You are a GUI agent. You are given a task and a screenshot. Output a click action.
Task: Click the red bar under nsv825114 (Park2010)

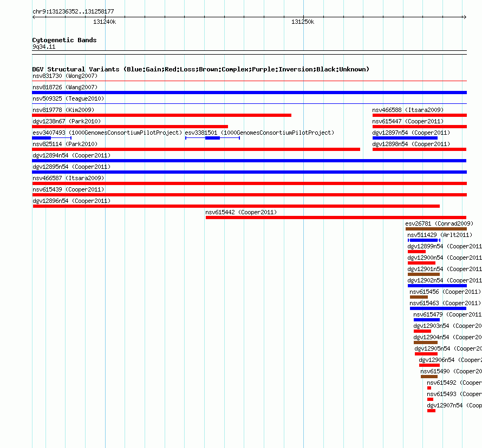click(196, 149)
